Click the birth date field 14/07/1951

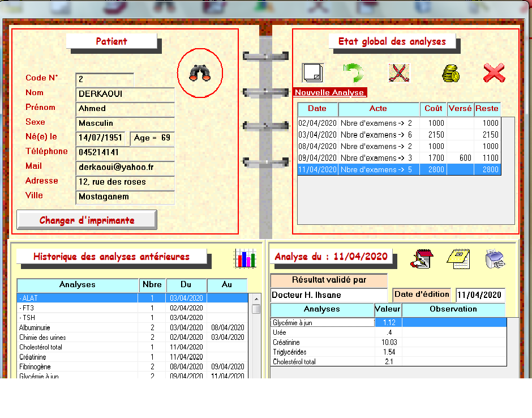pyautogui.click(x=100, y=138)
